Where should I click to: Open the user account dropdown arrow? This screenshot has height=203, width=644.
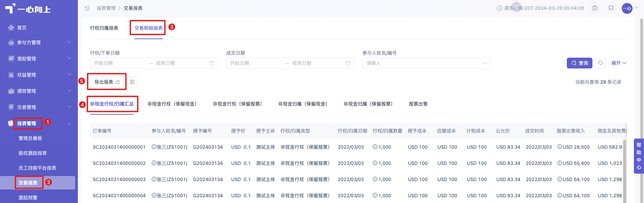pyautogui.click(x=637, y=7)
